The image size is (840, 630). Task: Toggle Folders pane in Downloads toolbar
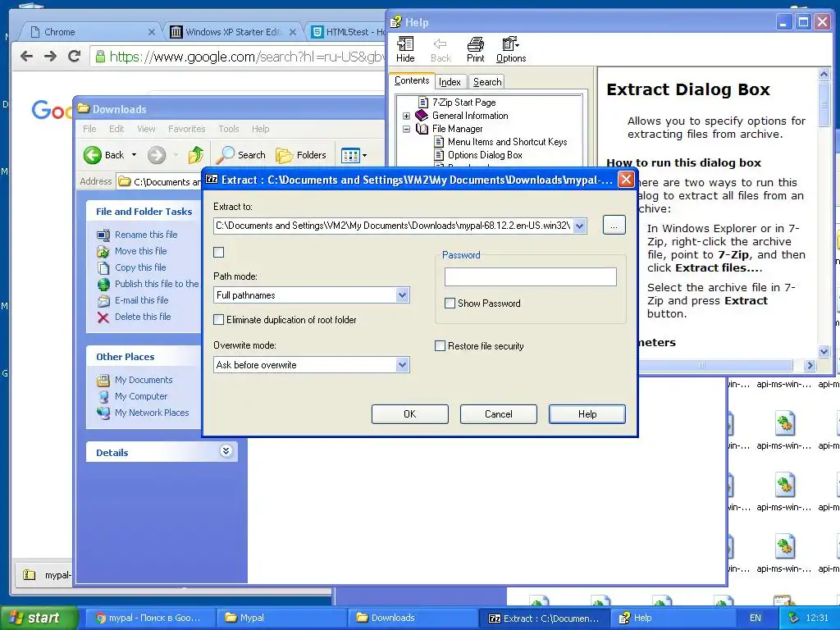300,155
